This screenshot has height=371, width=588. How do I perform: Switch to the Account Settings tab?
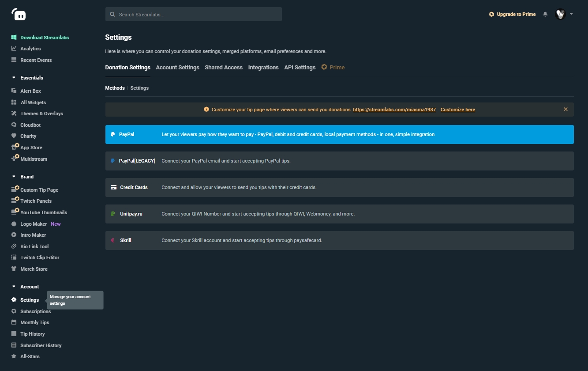point(177,68)
